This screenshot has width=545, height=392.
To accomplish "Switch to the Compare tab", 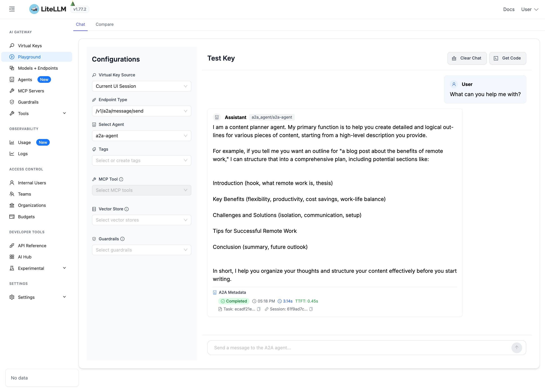I will coord(105,24).
